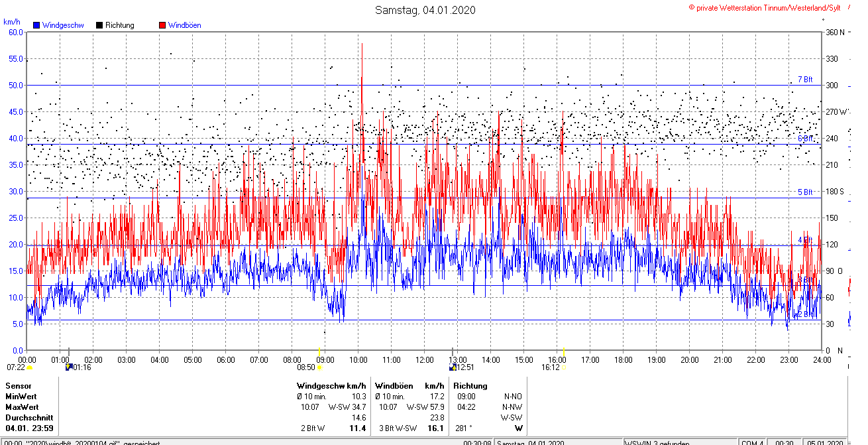Click the 24:00 time axis label
868x445 pixels.
tap(822, 360)
